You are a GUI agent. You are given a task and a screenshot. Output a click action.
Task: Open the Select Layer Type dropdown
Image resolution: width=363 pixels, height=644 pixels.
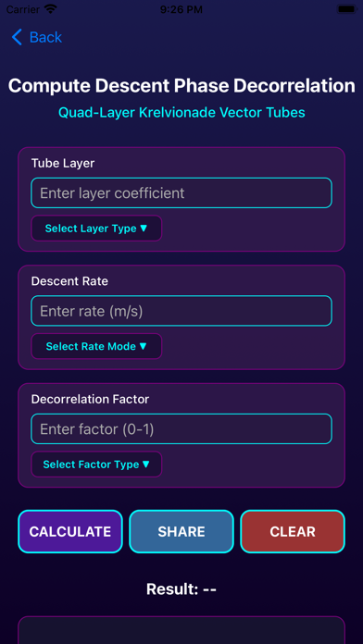pos(96,229)
